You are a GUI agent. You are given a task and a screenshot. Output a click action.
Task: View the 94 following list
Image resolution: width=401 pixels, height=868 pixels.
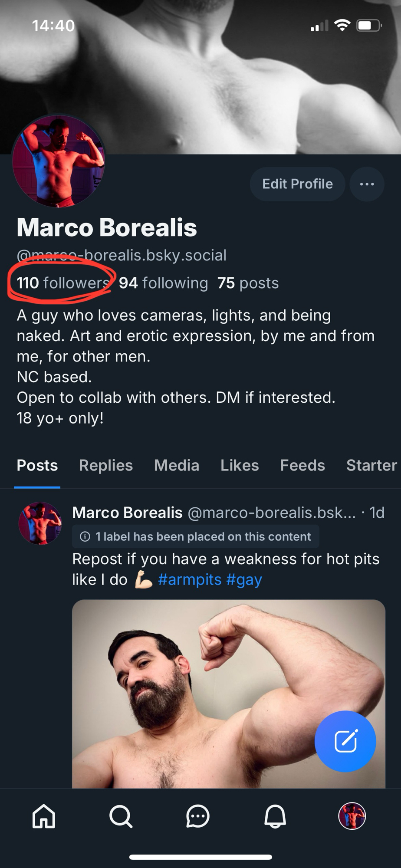pyautogui.click(x=164, y=283)
